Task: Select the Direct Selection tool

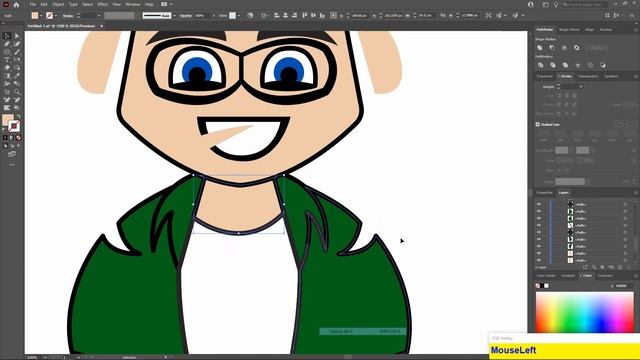Action: click(x=17, y=36)
